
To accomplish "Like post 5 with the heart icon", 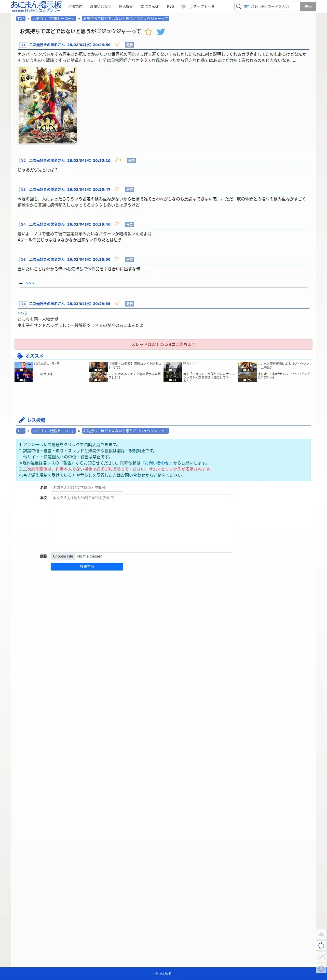I will (117, 259).
